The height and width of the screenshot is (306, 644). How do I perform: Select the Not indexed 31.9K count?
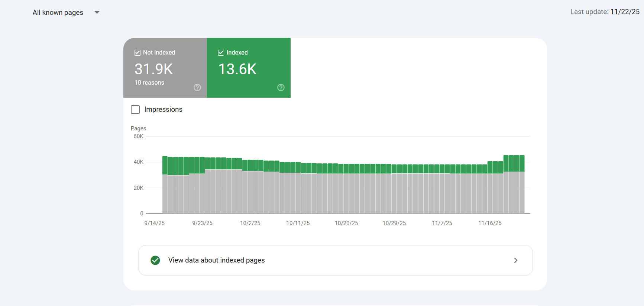point(153,69)
